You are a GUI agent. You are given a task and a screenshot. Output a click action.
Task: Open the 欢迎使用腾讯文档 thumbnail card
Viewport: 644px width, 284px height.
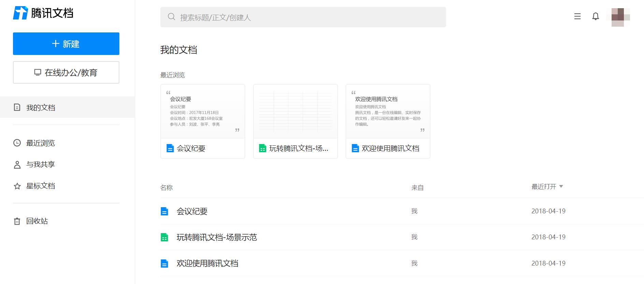388,121
